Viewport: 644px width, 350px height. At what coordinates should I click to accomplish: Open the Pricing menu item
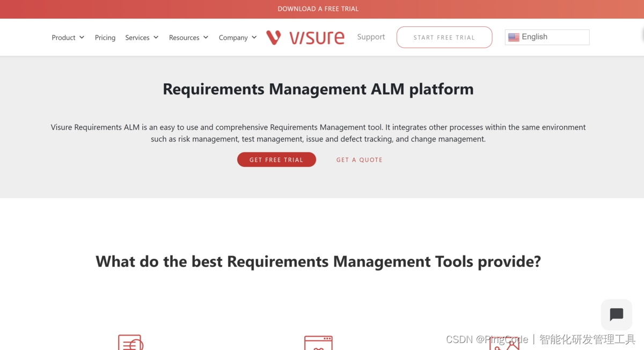105,38
